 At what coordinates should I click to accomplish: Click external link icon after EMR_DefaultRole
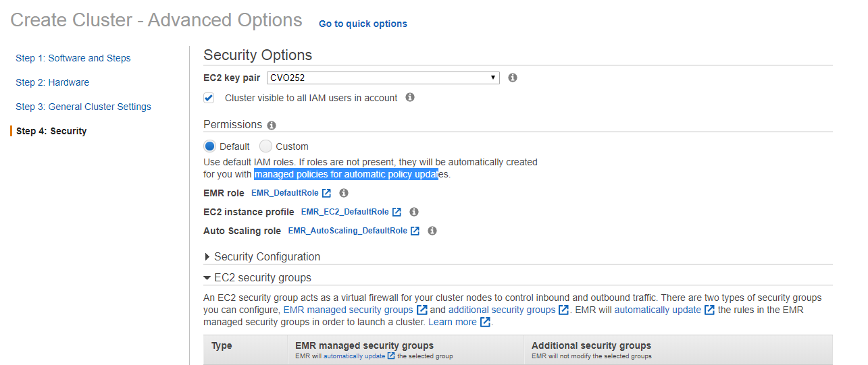coord(327,193)
